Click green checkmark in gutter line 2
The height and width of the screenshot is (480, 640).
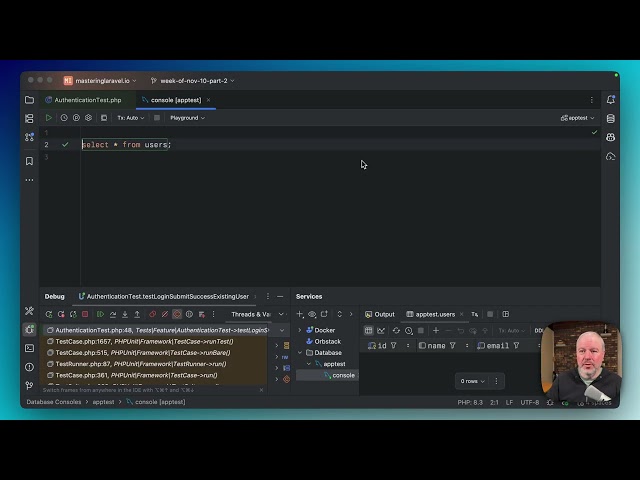[65, 144]
